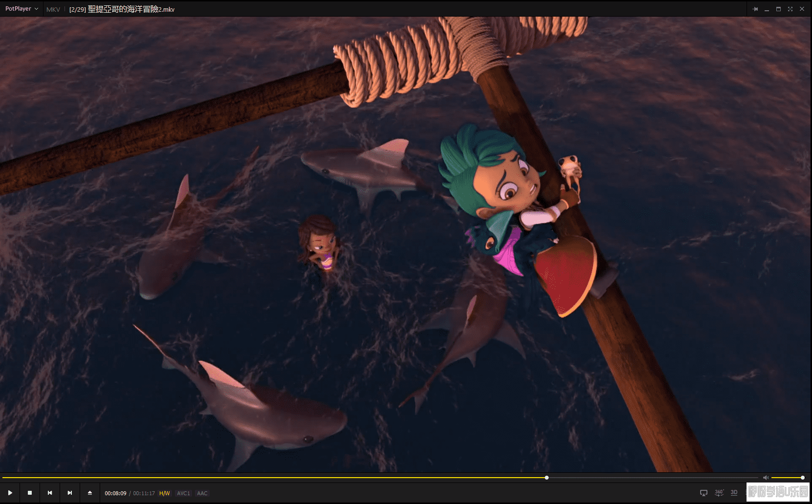812x504 pixels.
Task: Click the current time 00:08:09
Action: (x=115, y=493)
